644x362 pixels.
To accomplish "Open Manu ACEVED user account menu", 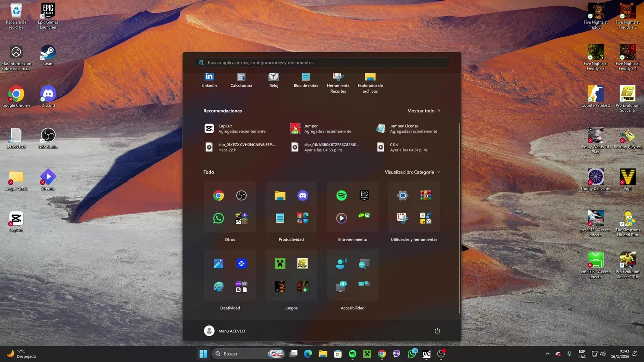I will coord(224,331).
